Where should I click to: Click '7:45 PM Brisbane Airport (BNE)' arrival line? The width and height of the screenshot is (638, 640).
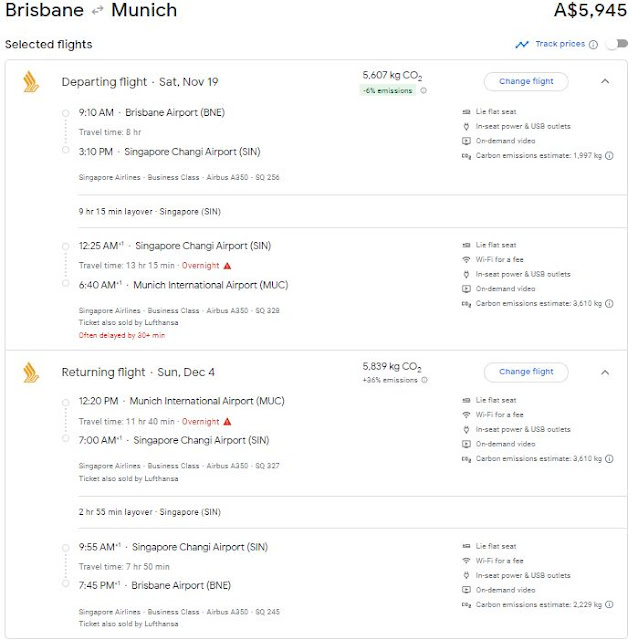[155, 585]
